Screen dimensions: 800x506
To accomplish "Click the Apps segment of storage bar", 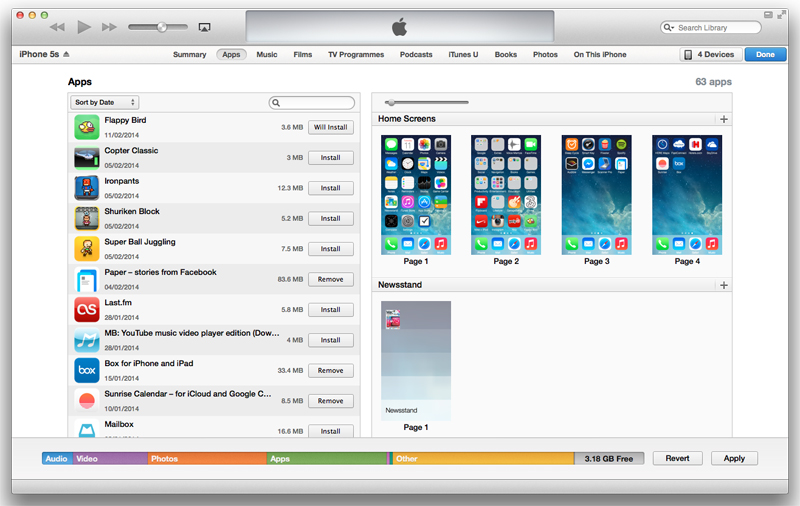I will (327, 459).
